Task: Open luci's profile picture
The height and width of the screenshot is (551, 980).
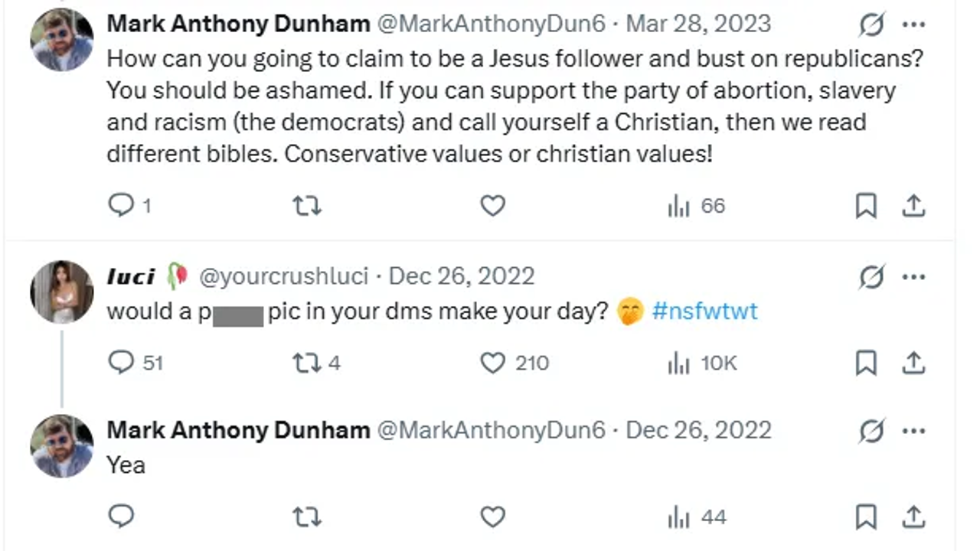Action: point(61,292)
